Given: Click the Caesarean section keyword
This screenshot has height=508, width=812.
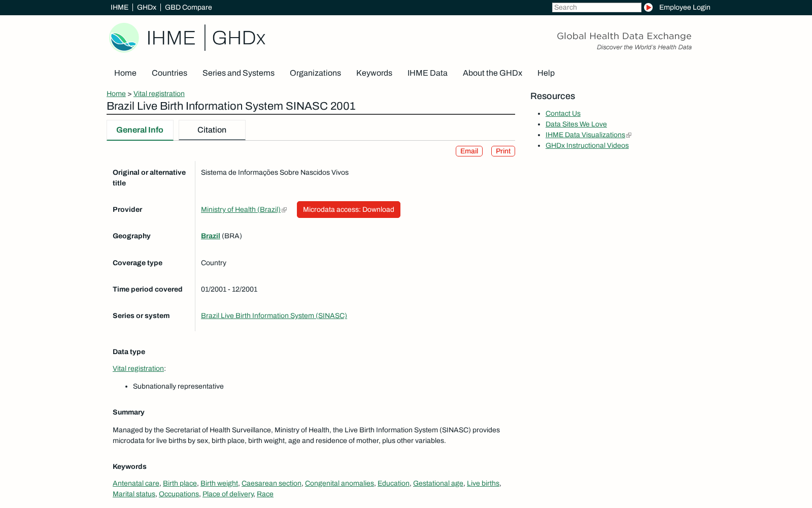Looking at the screenshot, I should point(272,484).
